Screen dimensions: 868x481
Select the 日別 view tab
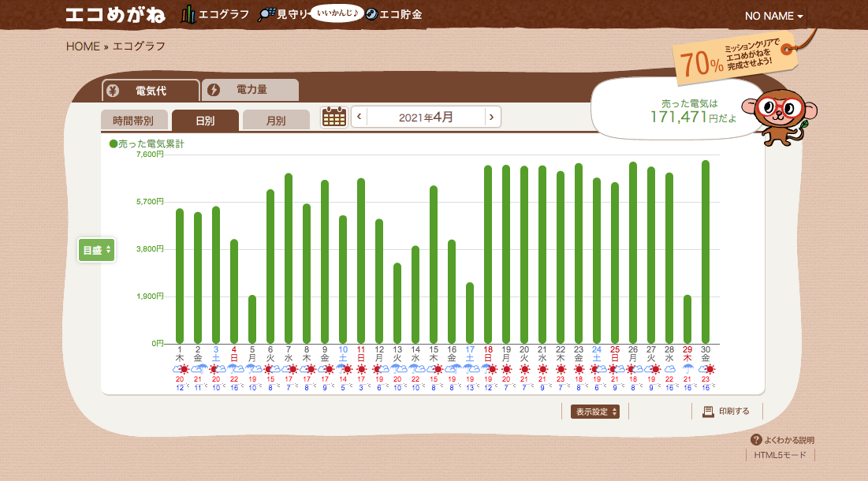click(x=205, y=120)
